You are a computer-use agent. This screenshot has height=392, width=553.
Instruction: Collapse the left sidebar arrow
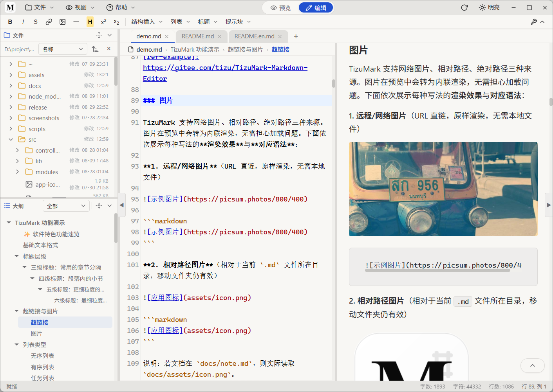[x=122, y=205]
